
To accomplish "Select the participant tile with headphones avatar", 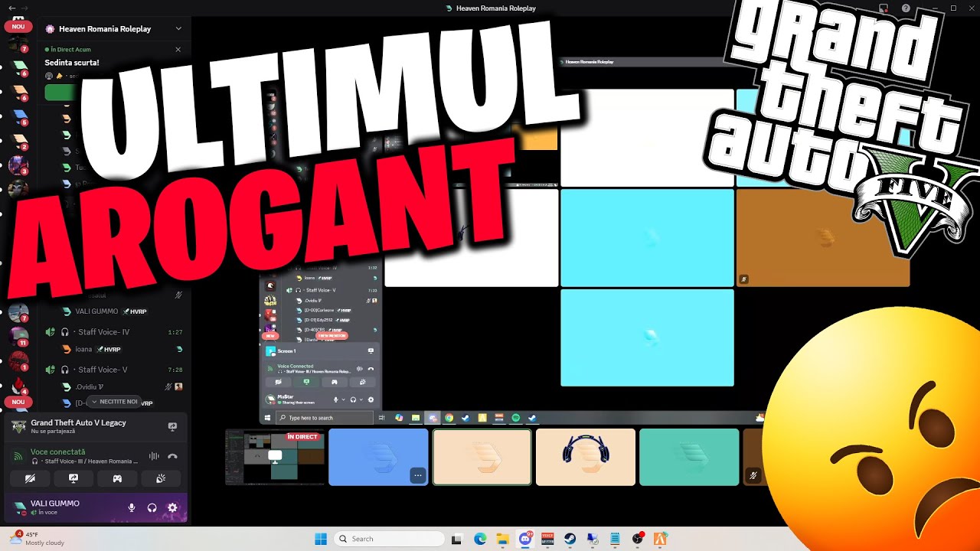I will pyautogui.click(x=586, y=457).
